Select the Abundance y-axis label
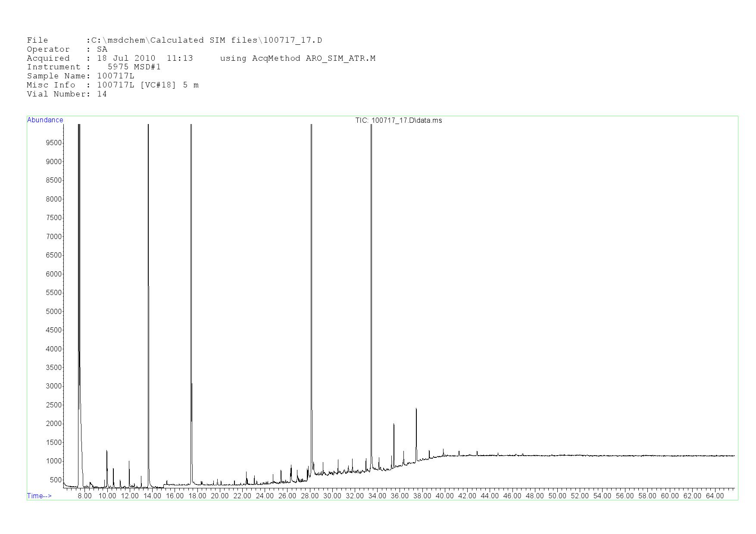 [x=45, y=120]
